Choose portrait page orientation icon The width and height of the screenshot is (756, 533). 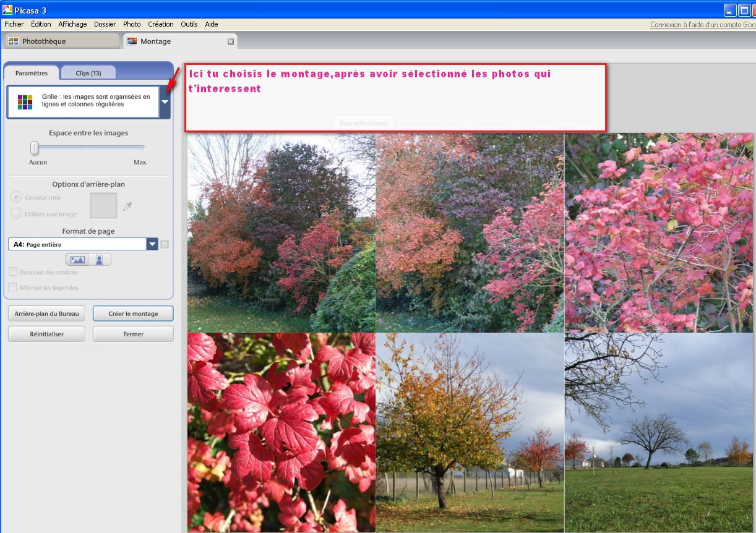100,260
